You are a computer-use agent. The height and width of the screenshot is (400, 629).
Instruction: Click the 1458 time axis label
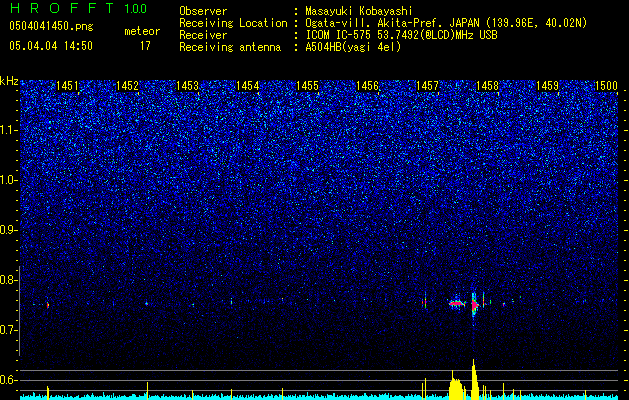[x=487, y=85]
